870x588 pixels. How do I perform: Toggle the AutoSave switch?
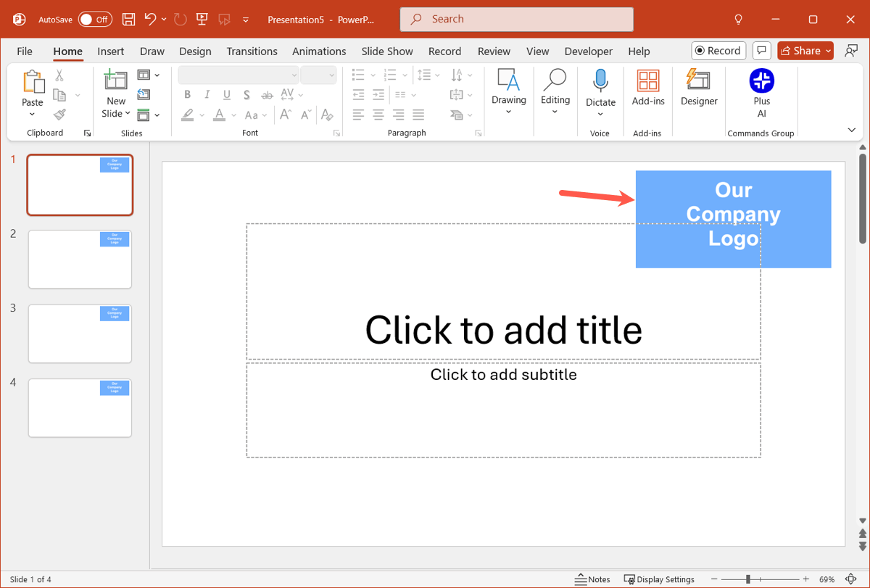(x=95, y=20)
